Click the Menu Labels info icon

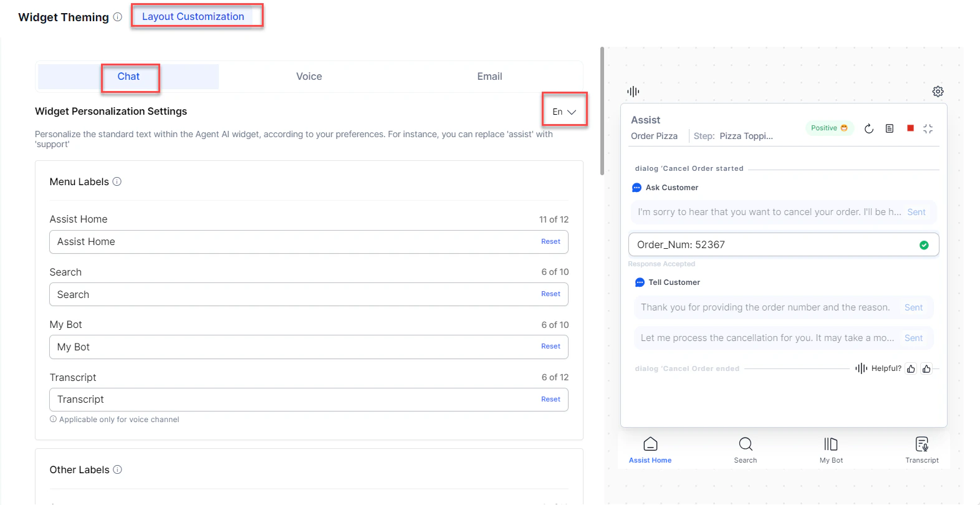pyautogui.click(x=117, y=181)
